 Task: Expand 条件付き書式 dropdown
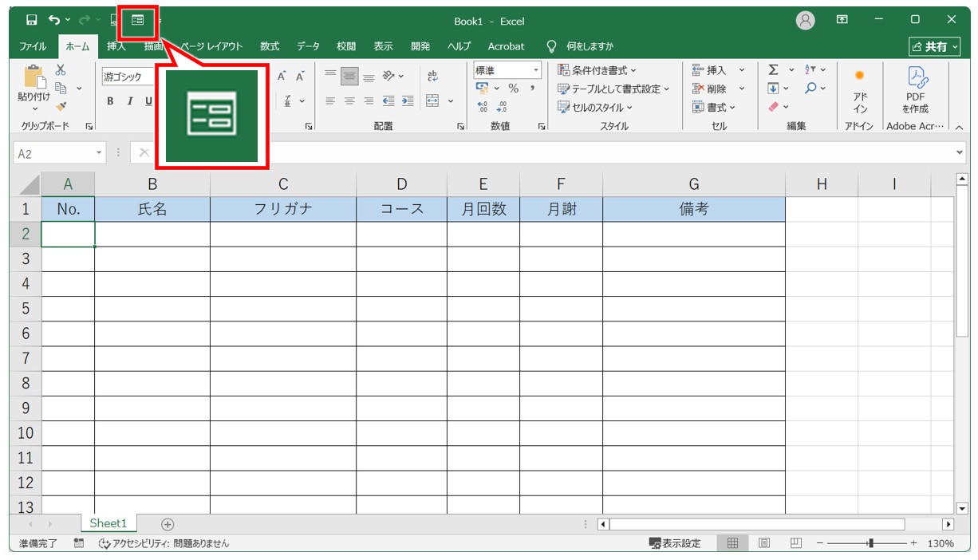coord(597,70)
